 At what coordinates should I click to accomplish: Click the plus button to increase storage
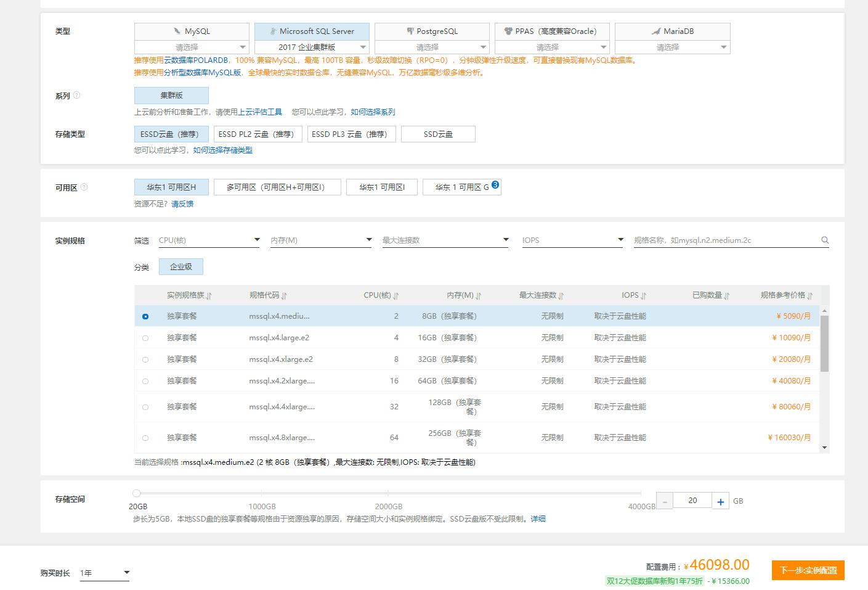pyautogui.click(x=721, y=501)
